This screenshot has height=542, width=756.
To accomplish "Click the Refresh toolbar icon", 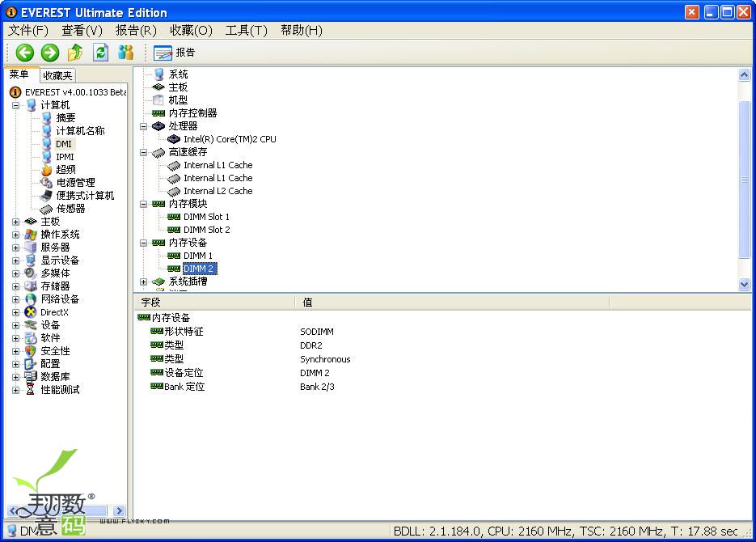I will pos(100,53).
